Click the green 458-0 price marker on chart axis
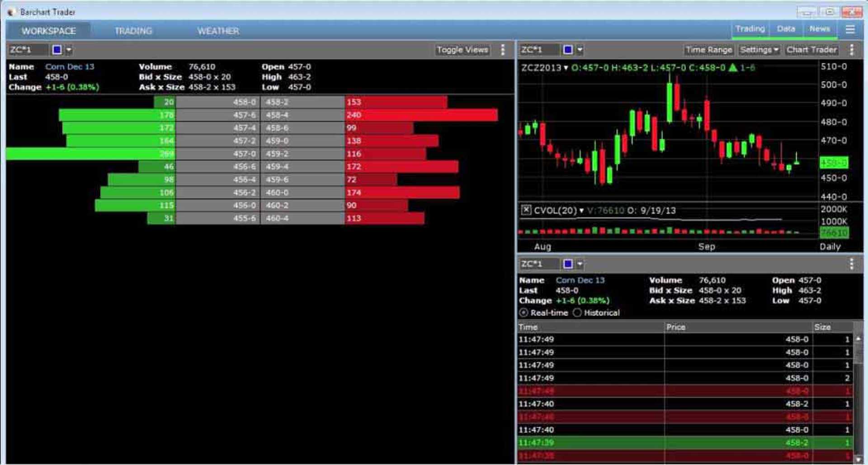Screen dimensions: 868x465 834,162
